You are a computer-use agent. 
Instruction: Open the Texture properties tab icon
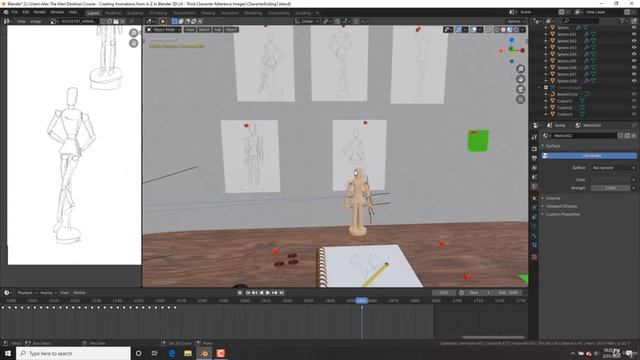[x=534, y=257]
